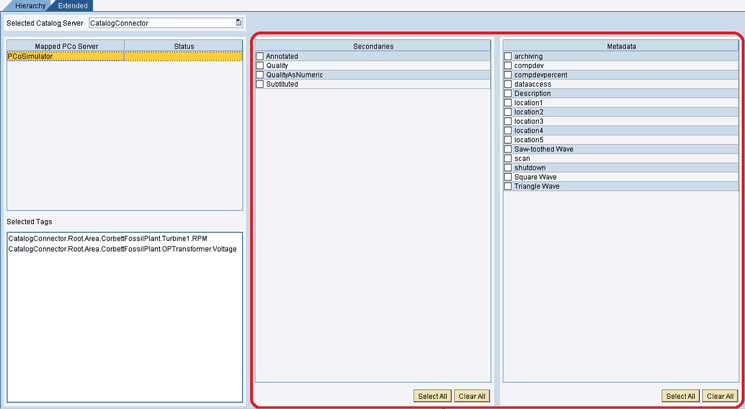This screenshot has width=745, height=409.
Task: Enable the shutdown metadata checkbox
Action: pos(508,168)
